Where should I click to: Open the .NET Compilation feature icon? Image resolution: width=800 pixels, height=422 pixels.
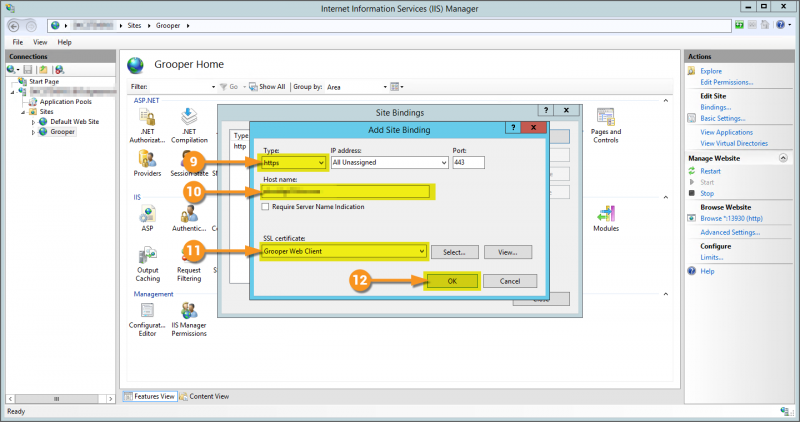pyautogui.click(x=189, y=117)
